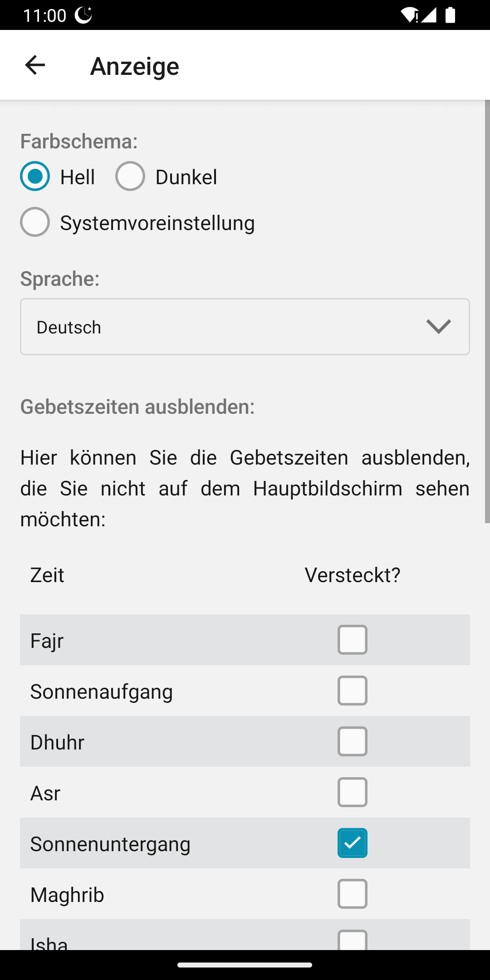Hide the Fajr prayer time

[353, 640]
